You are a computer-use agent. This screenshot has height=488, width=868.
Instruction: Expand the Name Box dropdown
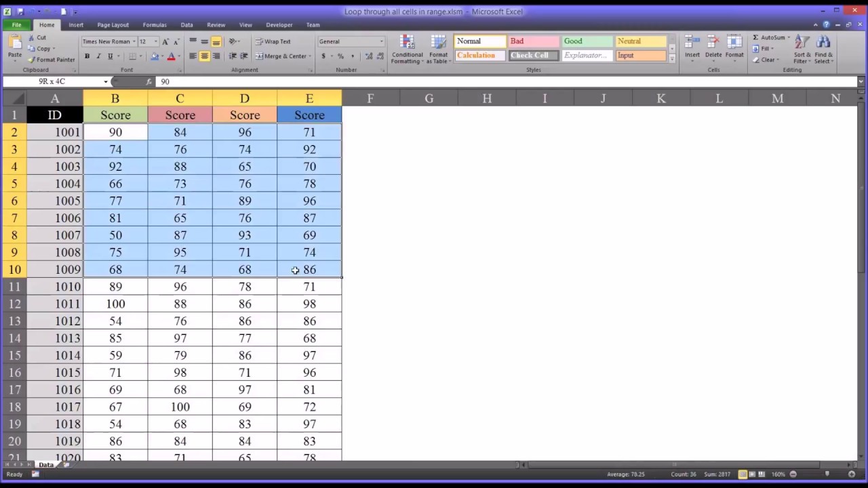[x=106, y=81]
